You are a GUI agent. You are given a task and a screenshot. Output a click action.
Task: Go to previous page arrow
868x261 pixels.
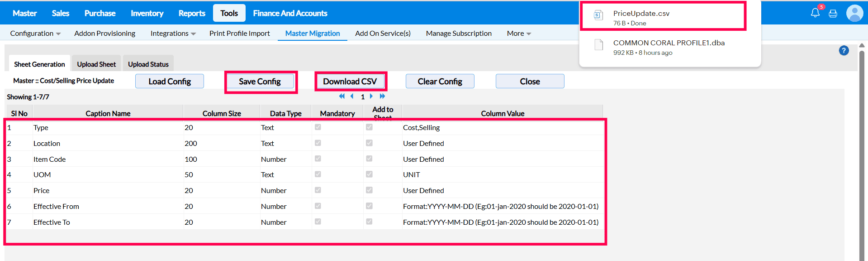coord(352,96)
